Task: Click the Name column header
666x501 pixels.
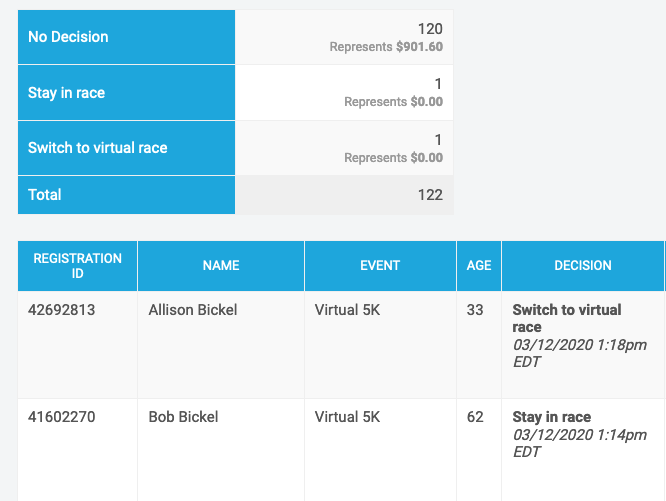Action: point(221,266)
